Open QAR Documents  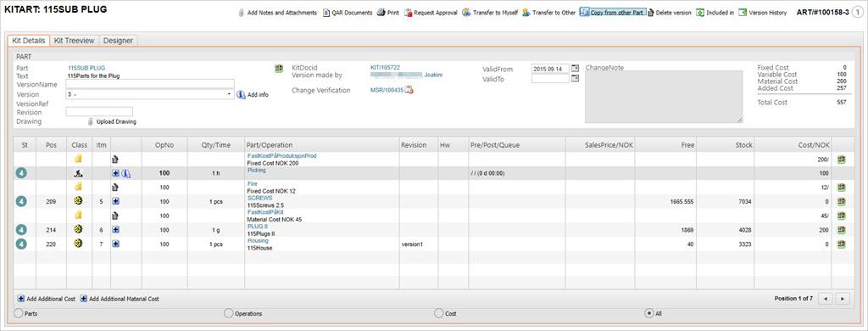point(348,13)
